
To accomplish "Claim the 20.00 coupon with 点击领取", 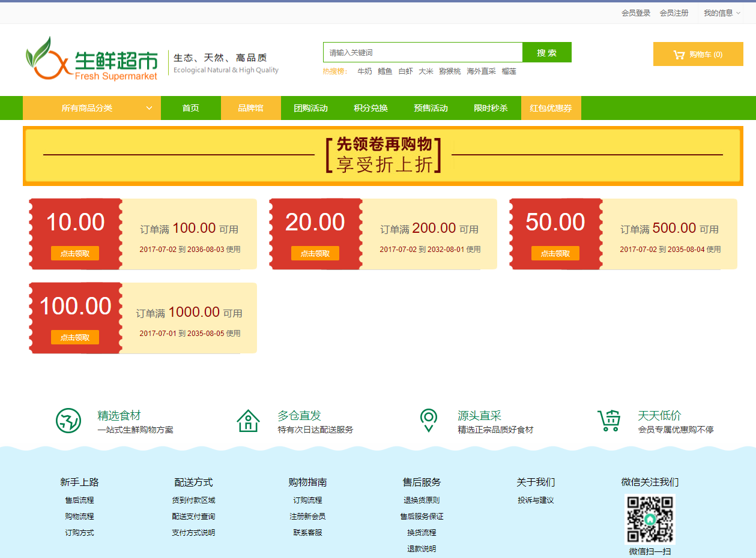I will (315, 253).
